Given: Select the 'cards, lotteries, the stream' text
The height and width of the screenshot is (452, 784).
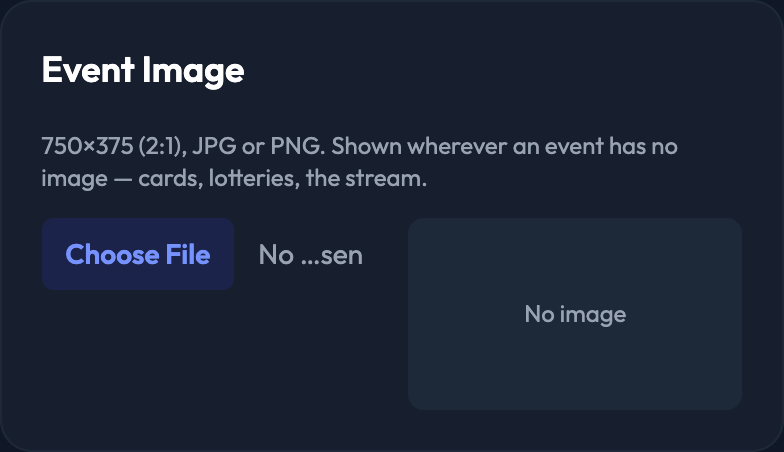Looking at the screenshot, I should point(280,178).
